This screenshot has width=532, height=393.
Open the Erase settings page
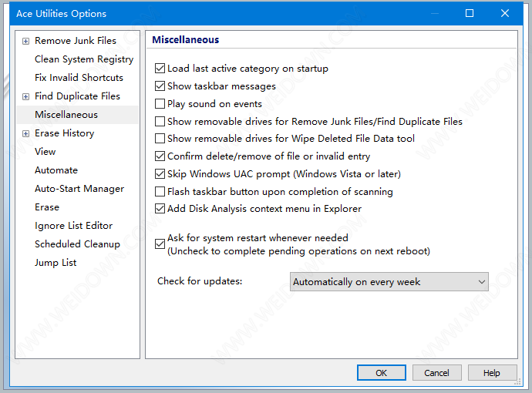47,207
